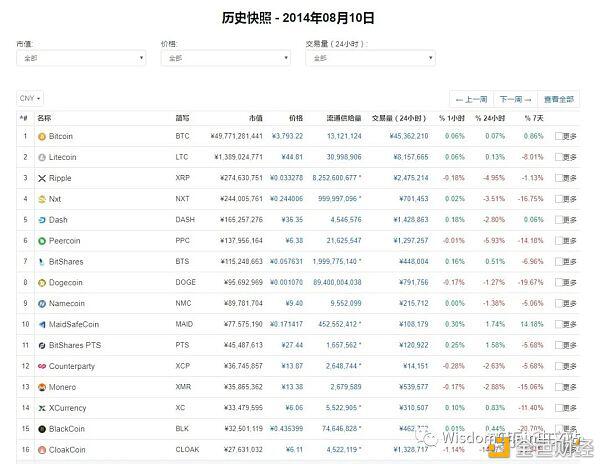
Task: Tick the checkbox in the Peercoin row
Action: [559, 241]
